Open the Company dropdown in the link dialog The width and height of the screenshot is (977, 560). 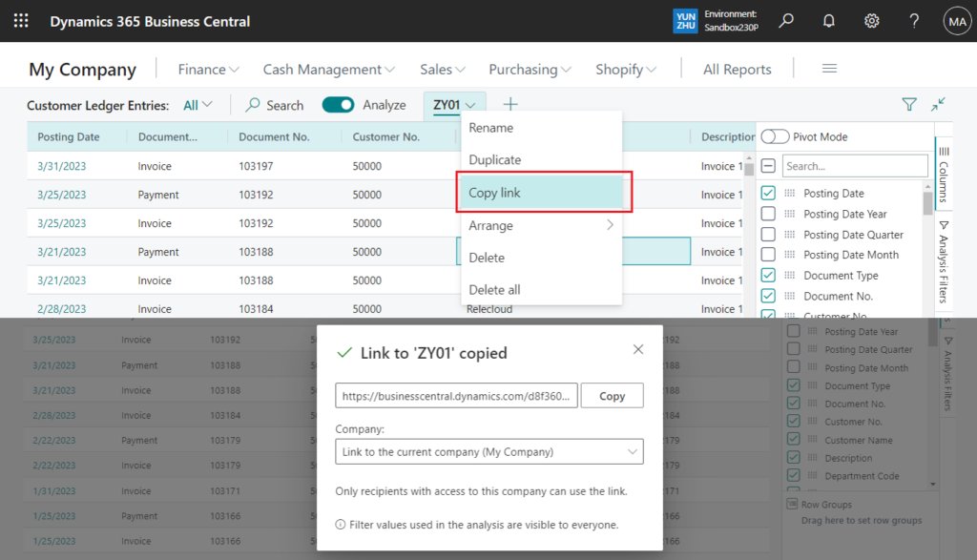pyautogui.click(x=634, y=451)
